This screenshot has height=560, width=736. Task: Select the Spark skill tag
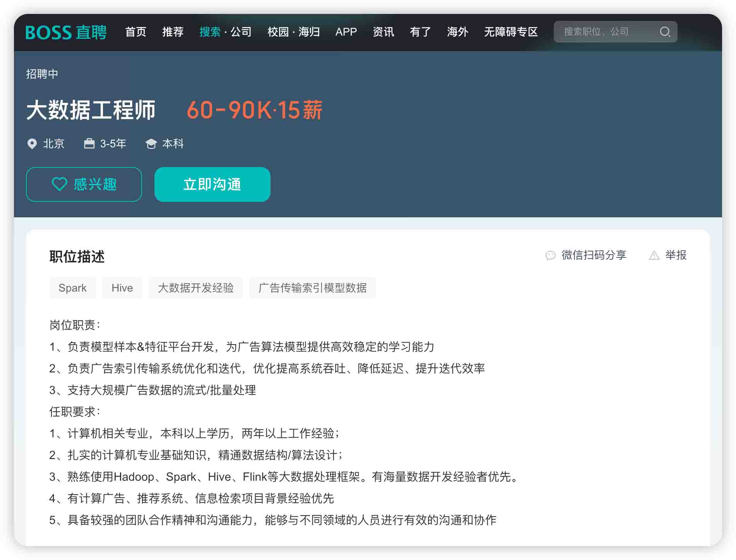(72, 288)
